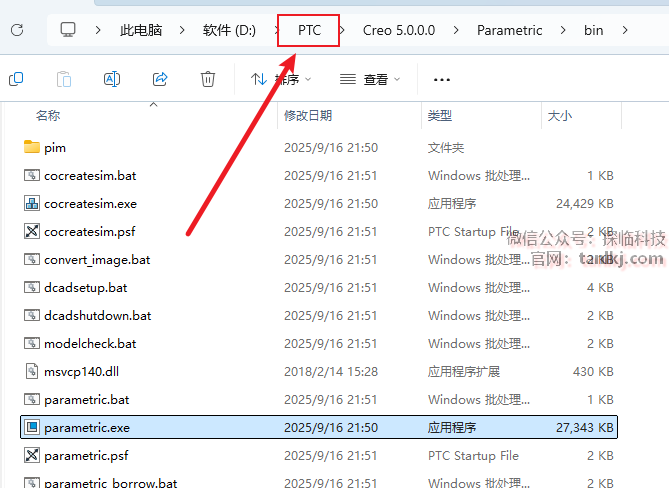Go to 软件 (D:) in breadcrumb
Screen dimensions: 669x488
pyautogui.click(x=229, y=30)
